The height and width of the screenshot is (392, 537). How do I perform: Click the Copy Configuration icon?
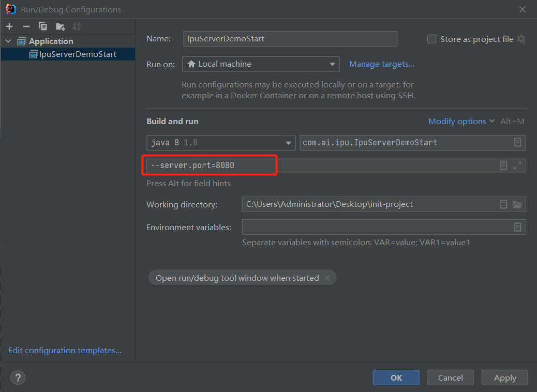[x=43, y=26]
